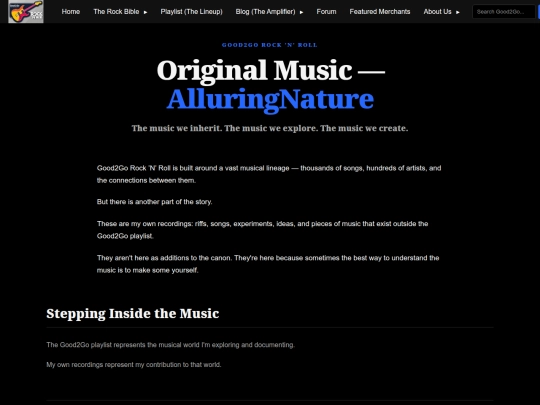The image size is (540, 405).
Task: Open Featured Merchants page
Action: coord(380,12)
